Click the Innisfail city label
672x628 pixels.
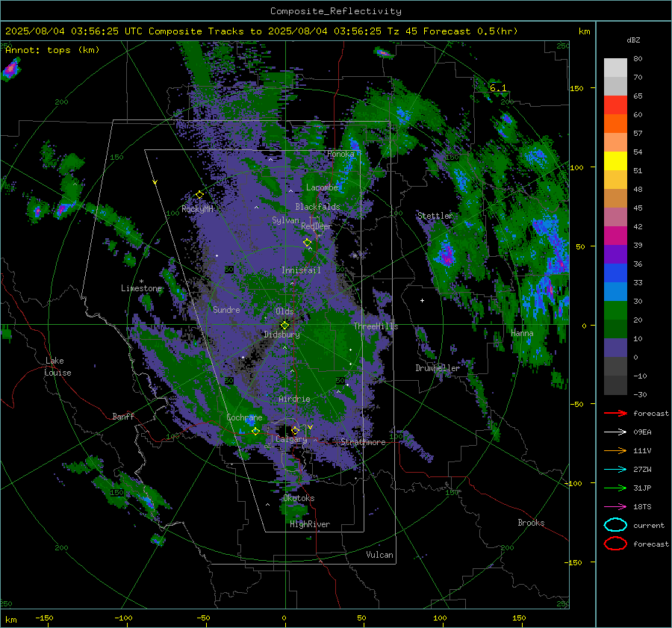pyautogui.click(x=301, y=270)
